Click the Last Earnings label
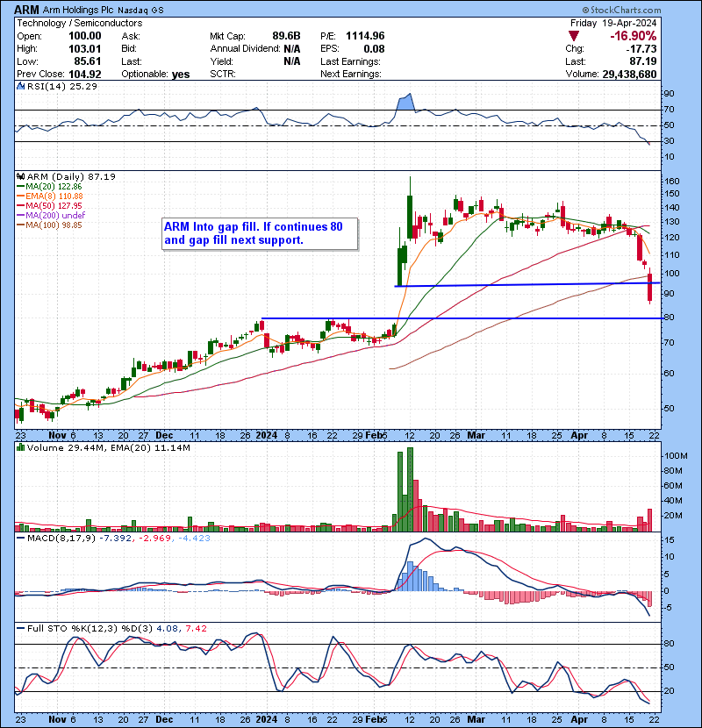The width and height of the screenshot is (702, 728). pyautogui.click(x=350, y=61)
